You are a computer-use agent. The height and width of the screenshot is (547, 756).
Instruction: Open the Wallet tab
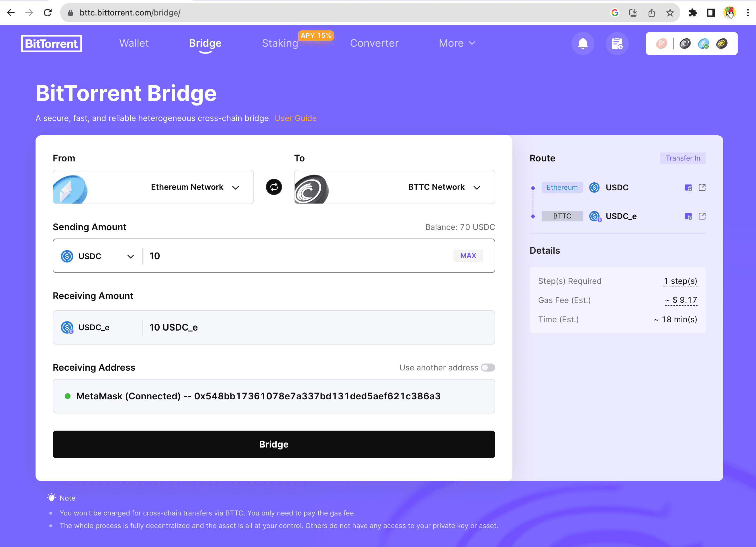(134, 43)
